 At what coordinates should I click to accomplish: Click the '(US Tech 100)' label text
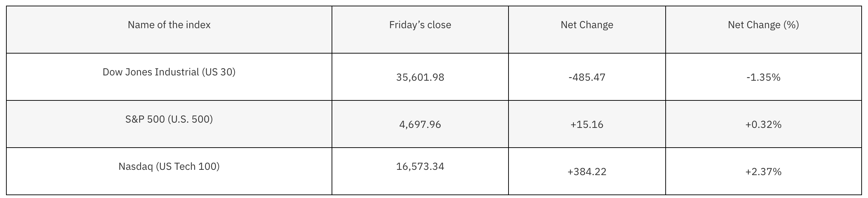coord(188,167)
